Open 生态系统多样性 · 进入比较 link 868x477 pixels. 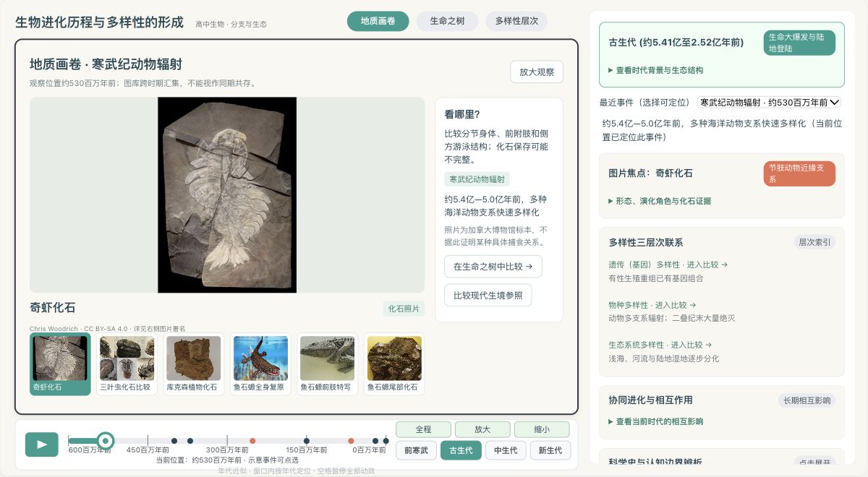[660, 345]
